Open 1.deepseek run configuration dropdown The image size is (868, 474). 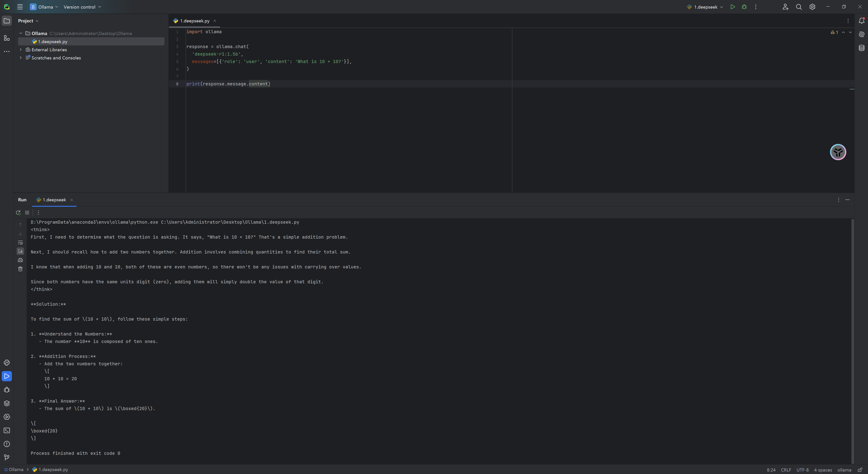[x=705, y=7]
